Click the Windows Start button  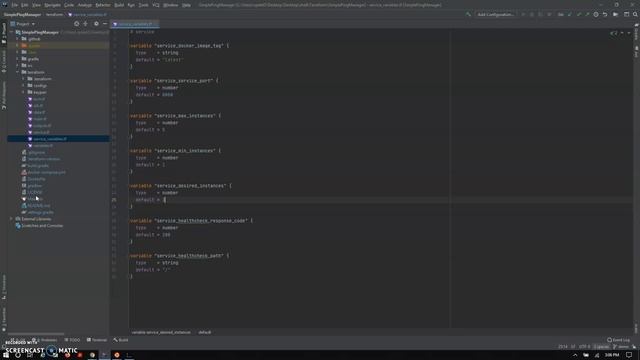tap(6, 355)
